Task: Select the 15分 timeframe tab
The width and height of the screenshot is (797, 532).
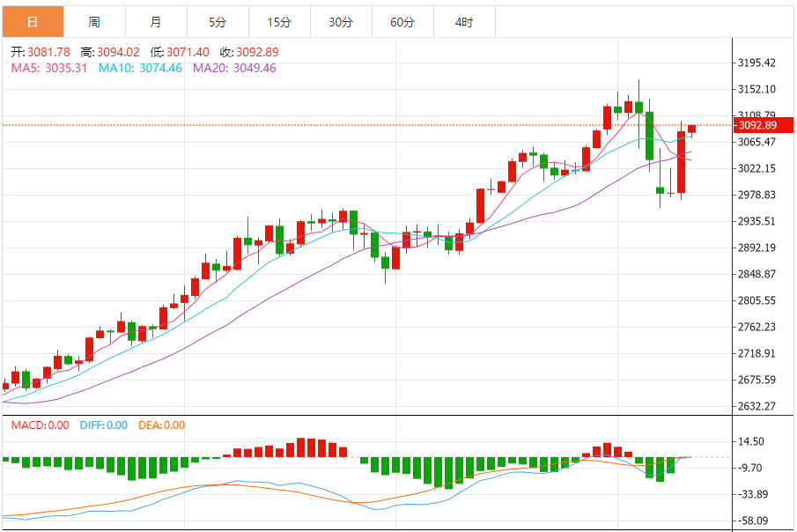Action: (279, 22)
